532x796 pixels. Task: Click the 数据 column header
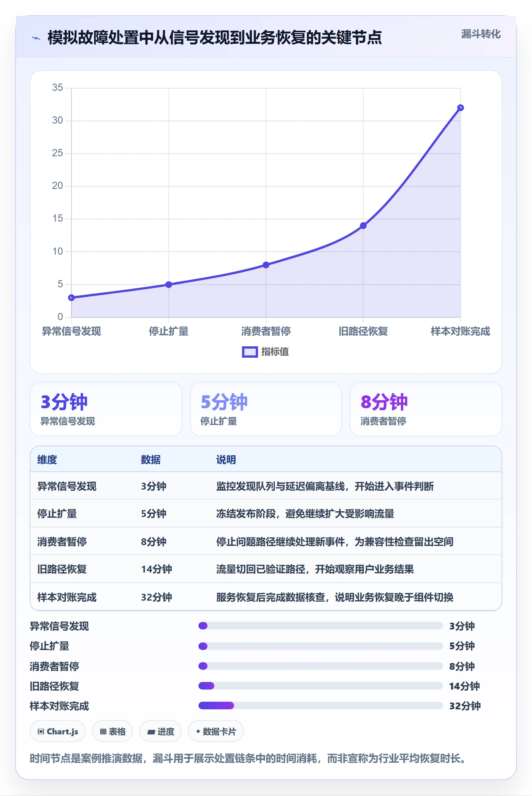click(151, 460)
